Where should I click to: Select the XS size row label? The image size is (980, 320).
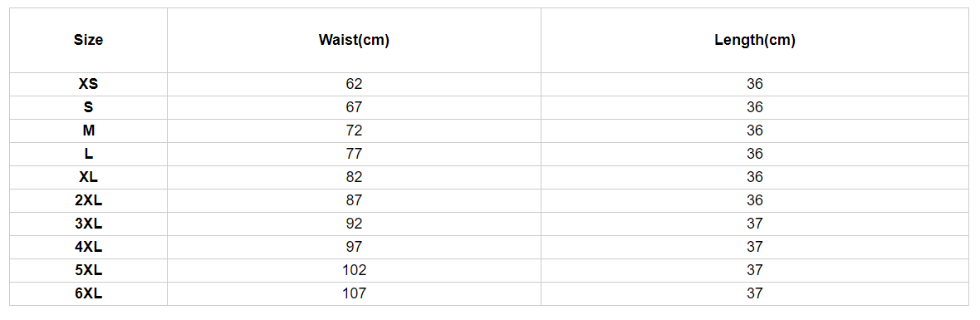pyautogui.click(x=88, y=85)
